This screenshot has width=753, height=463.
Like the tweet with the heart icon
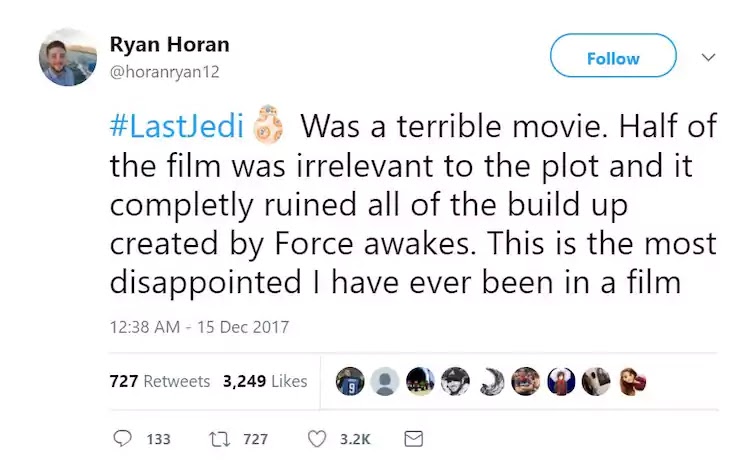pos(317,439)
